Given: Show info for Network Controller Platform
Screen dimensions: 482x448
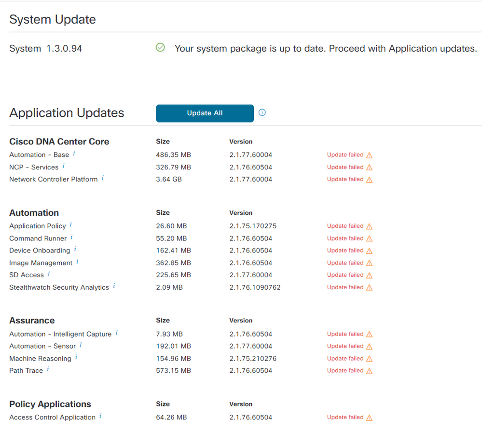Looking at the screenshot, I should tap(103, 178).
